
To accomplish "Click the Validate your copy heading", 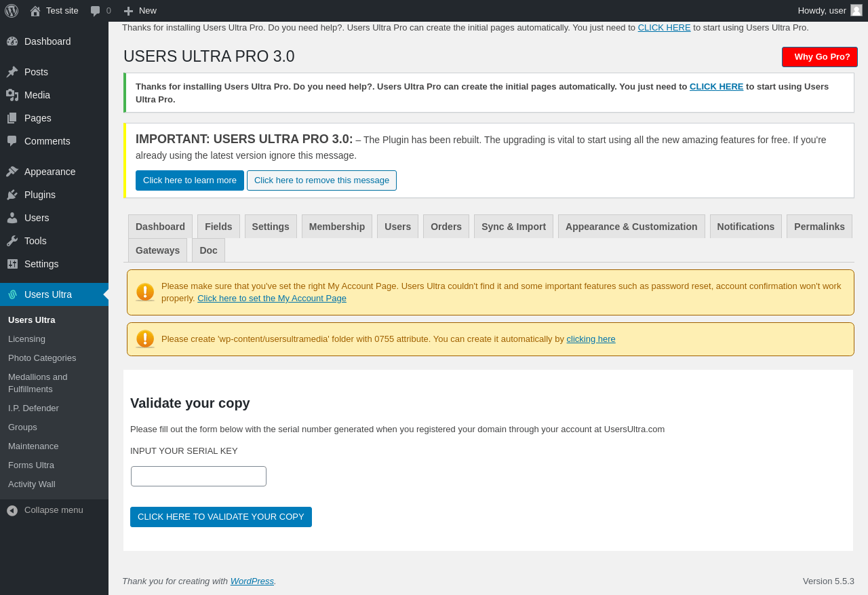I will tap(190, 403).
